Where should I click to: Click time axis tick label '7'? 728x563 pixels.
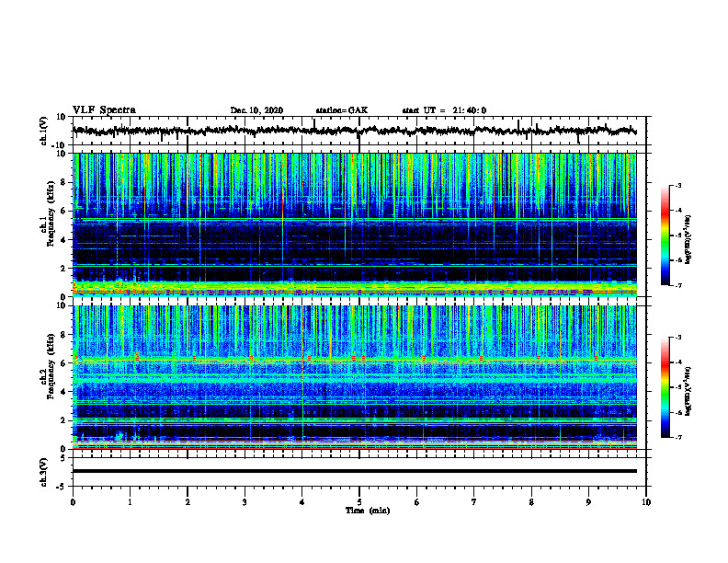tap(474, 502)
